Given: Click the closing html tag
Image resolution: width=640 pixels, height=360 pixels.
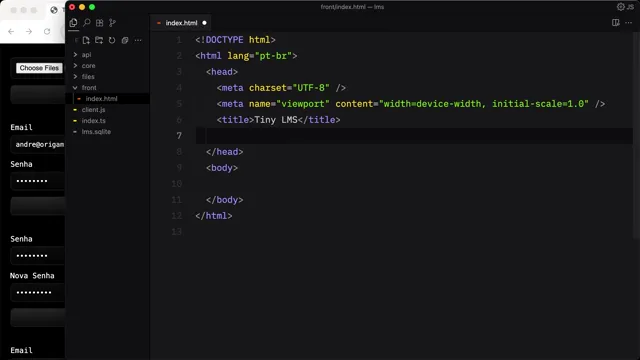Looking at the screenshot, I should point(213,216).
